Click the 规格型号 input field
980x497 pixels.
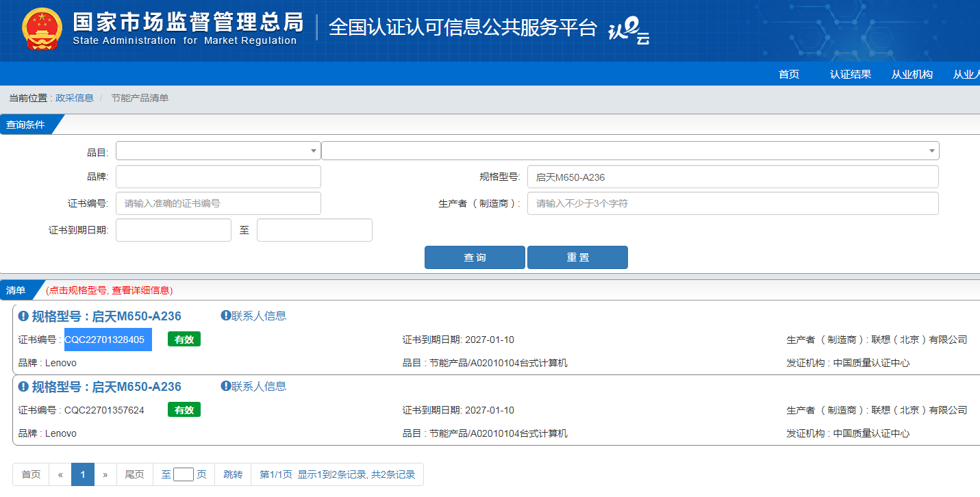(733, 177)
